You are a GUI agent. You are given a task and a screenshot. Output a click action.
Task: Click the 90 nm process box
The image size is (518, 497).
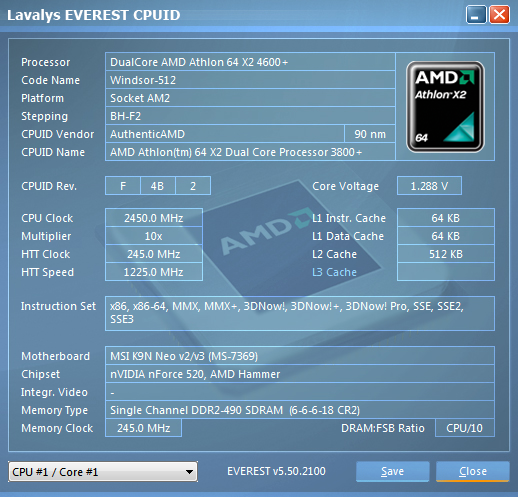pos(370,134)
